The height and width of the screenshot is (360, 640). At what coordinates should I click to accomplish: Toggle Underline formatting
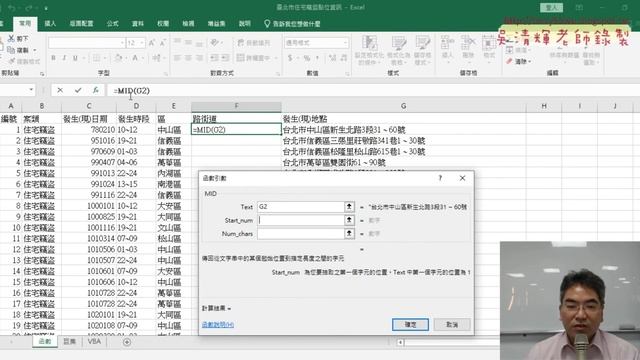(75, 58)
